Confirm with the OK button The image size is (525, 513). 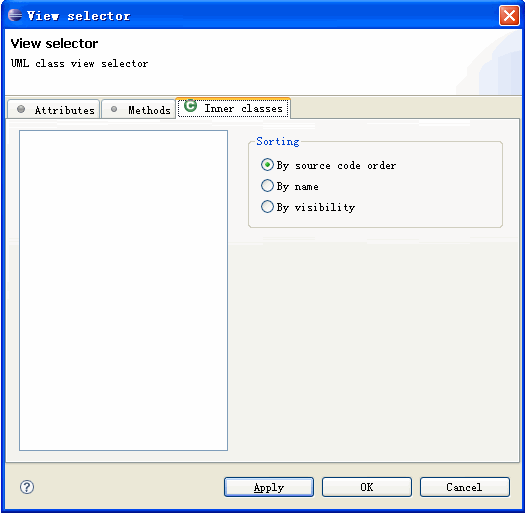point(367,487)
